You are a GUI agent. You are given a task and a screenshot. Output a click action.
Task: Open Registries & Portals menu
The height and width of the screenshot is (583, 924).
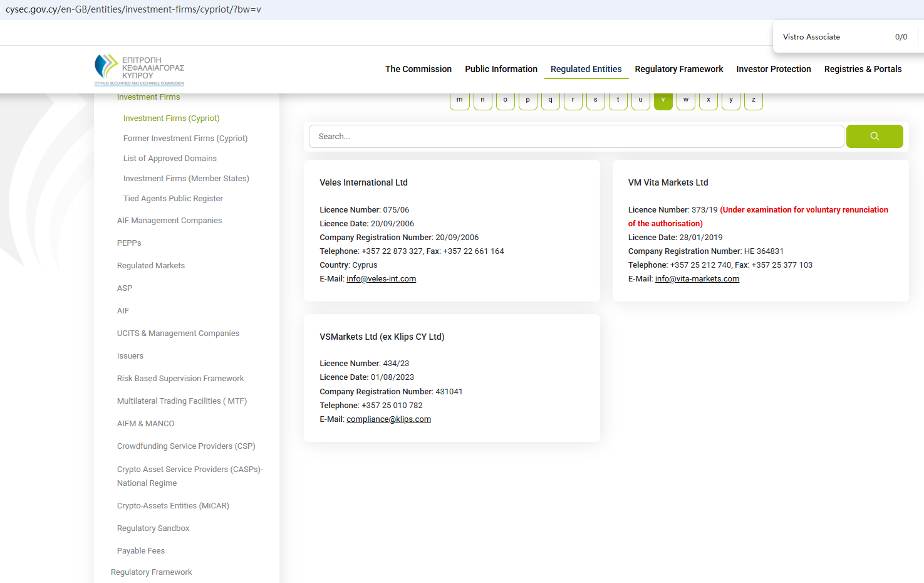tap(862, 69)
